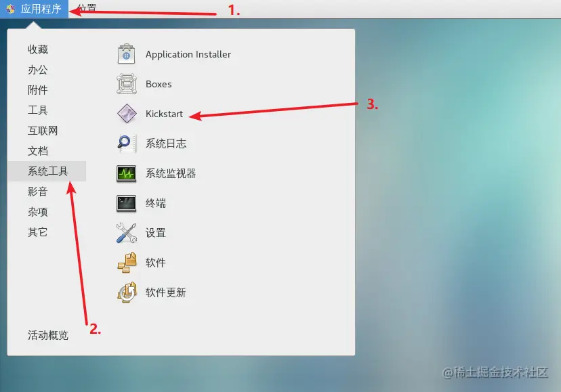This screenshot has height=392, width=561.
Task: Open 终端 by its label
Action: coord(156,203)
